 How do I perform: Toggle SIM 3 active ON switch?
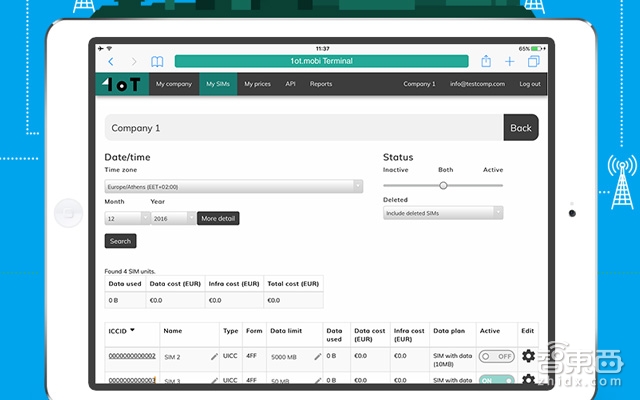click(496, 380)
